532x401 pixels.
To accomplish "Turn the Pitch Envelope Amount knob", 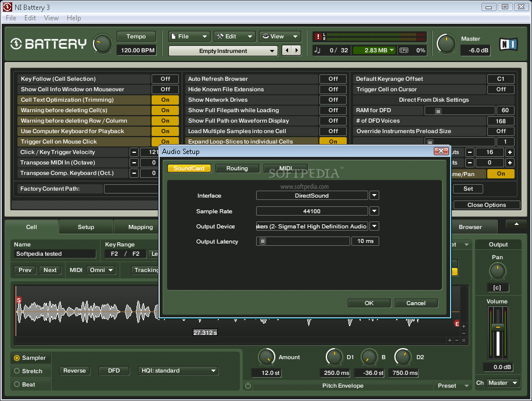I will [x=267, y=357].
